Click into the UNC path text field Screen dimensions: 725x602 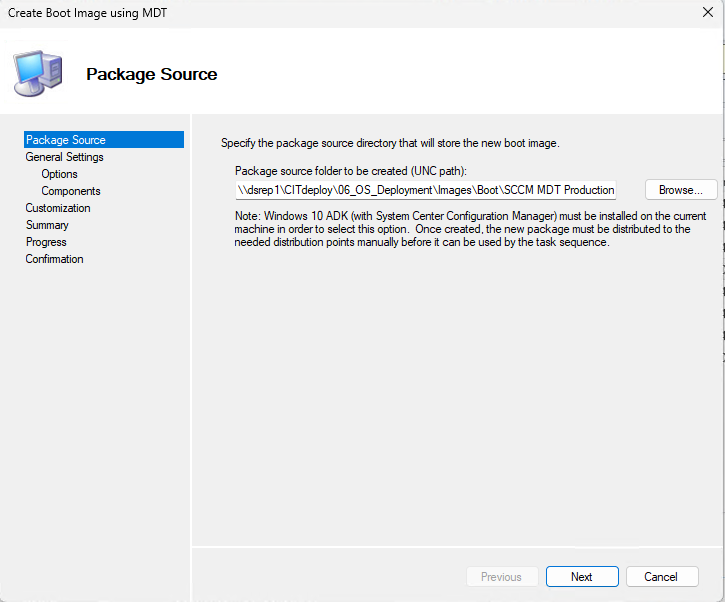pyautogui.click(x=426, y=190)
